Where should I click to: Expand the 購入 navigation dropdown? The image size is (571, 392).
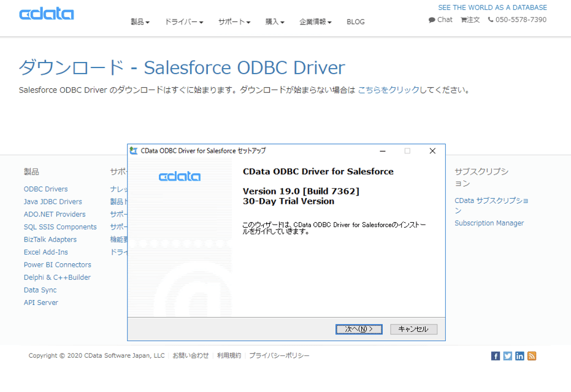point(275,22)
